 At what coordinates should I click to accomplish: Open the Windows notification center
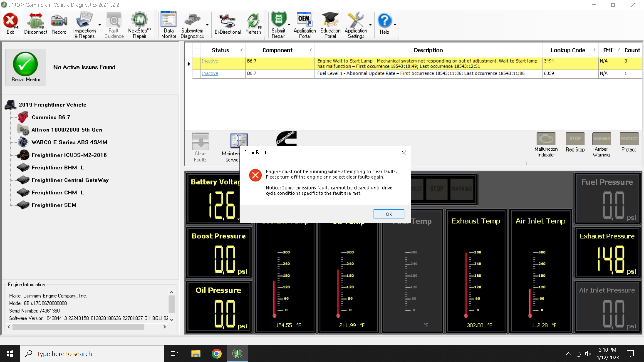click(x=630, y=354)
